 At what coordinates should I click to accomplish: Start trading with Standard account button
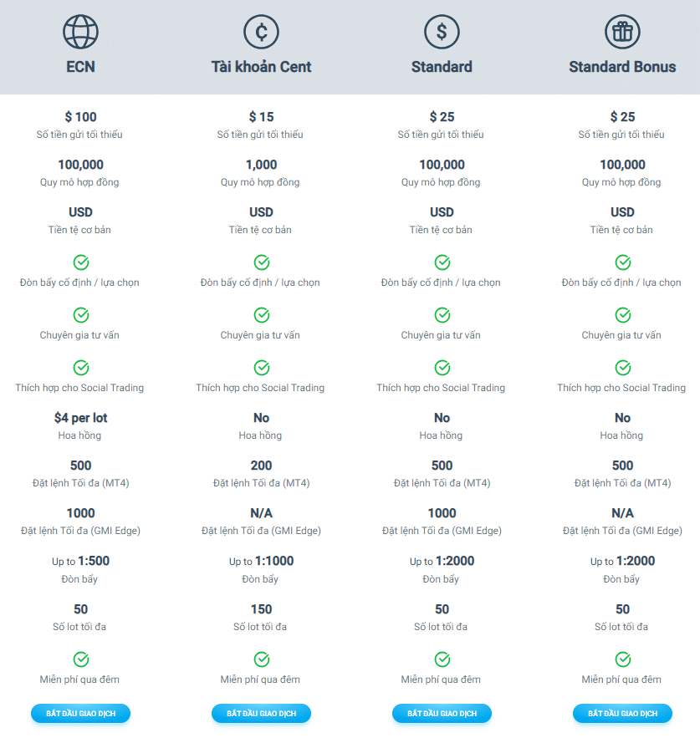point(442,714)
